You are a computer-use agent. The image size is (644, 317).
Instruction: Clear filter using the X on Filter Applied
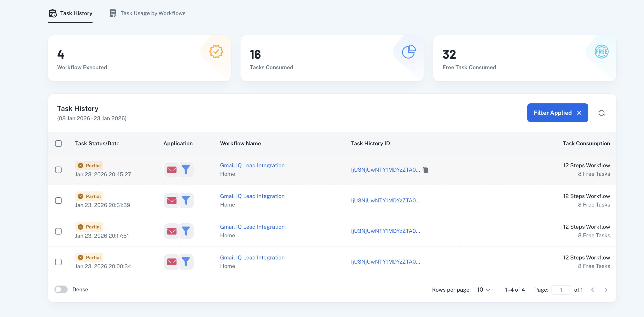[x=579, y=113]
